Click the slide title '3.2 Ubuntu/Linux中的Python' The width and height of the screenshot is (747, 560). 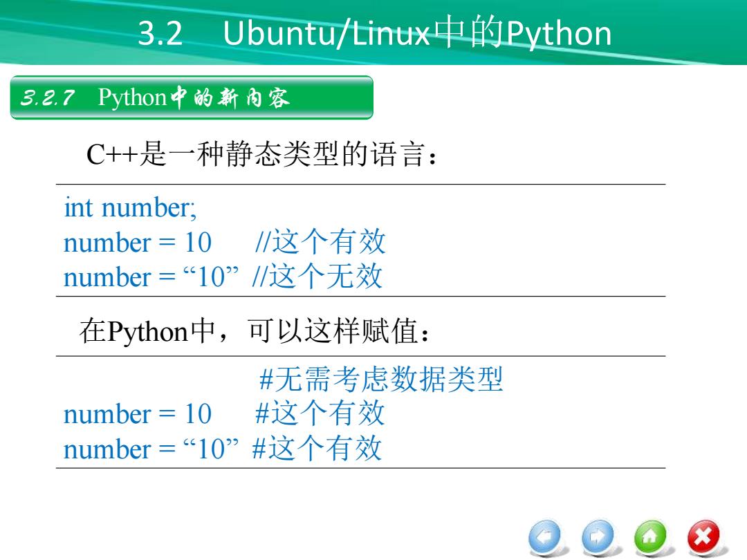point(374,33)
